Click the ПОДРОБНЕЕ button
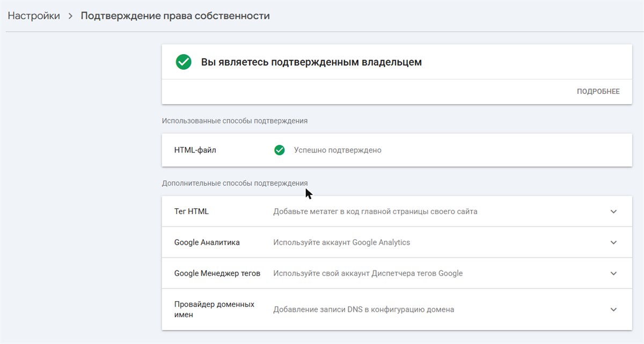The width and height of the screenshot is (644, 344). coord(598,92)
